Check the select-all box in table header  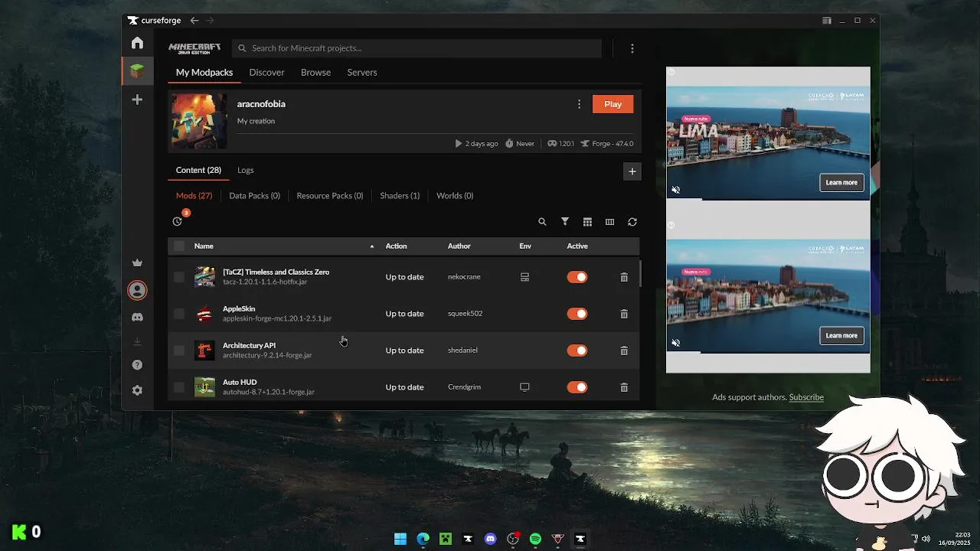179,246
